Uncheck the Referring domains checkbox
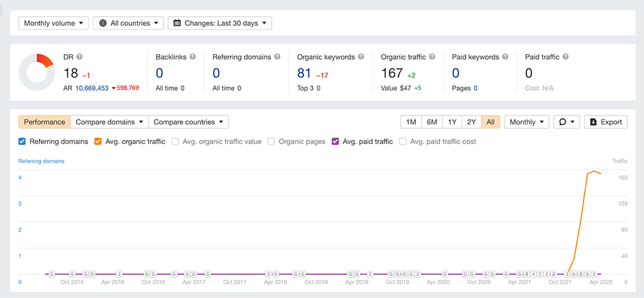This screenshot has width=644, height=298. pyautogui.click(x=23, y=141)
